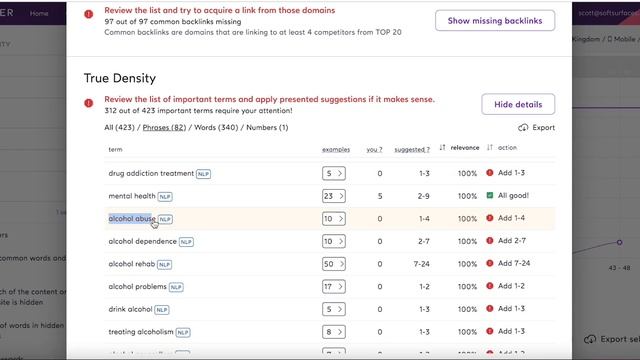The image size is (640, 360).
Task: Click the action column header
Action: coord(507,148)
